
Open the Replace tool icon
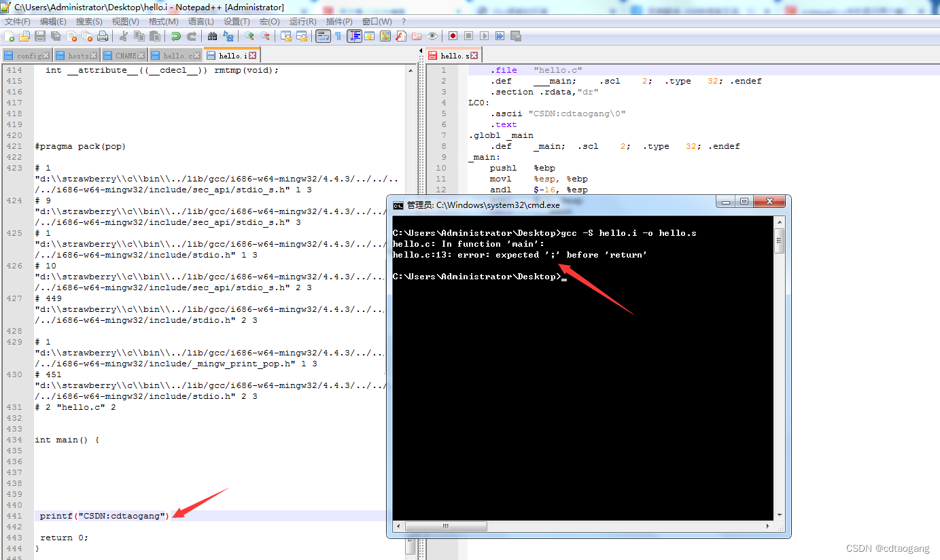[x=228, y=36]
